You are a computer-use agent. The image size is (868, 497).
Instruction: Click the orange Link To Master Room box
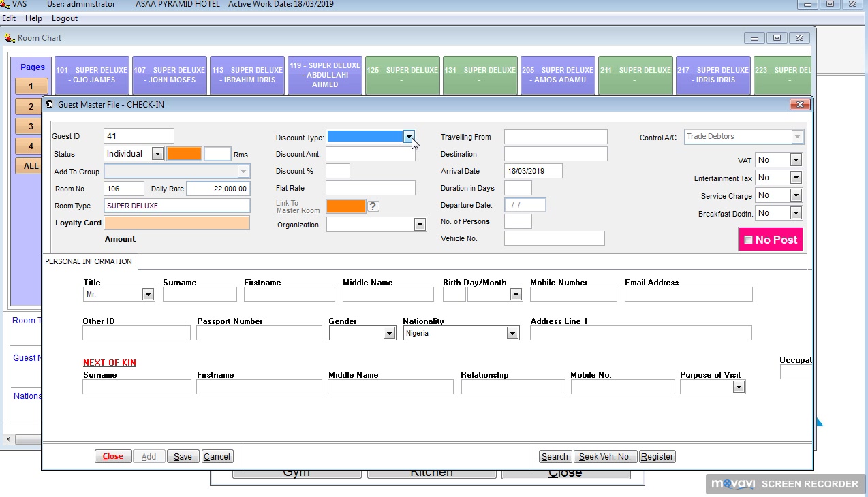pyautogui.click(x=346, y=206)
